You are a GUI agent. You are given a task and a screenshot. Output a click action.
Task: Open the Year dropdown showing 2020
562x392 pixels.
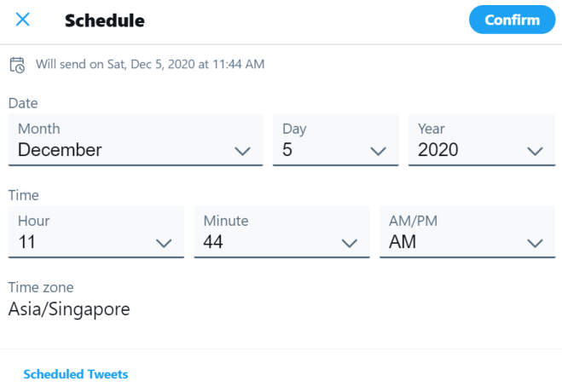482,140
